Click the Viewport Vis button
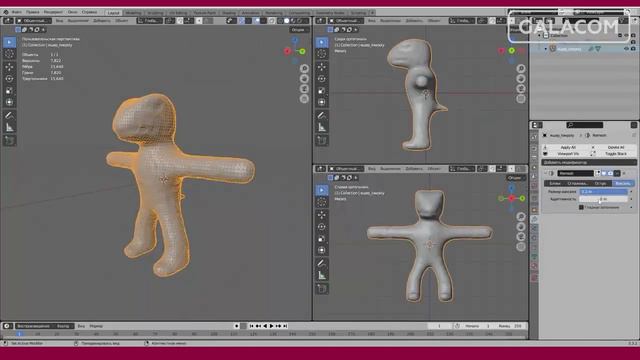 565,154
